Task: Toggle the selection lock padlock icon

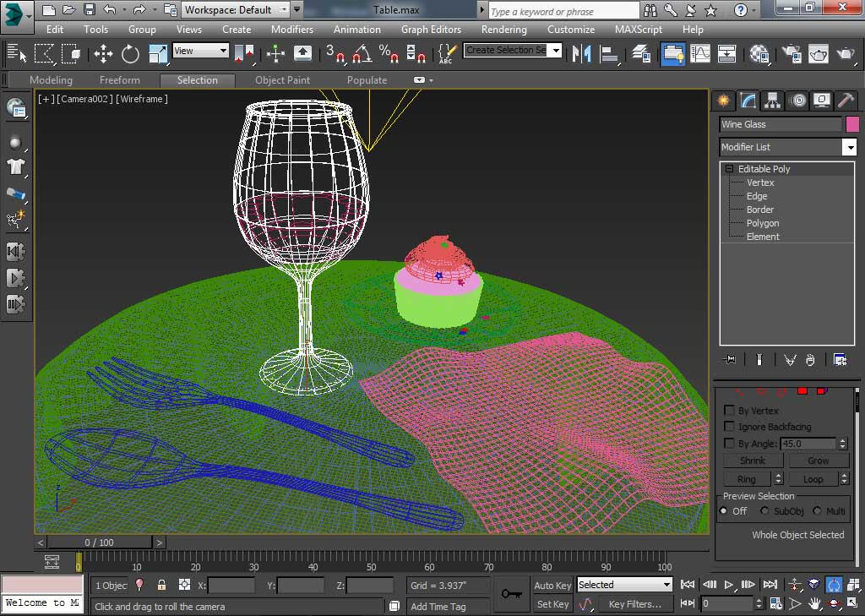Action: pos(161,585)
